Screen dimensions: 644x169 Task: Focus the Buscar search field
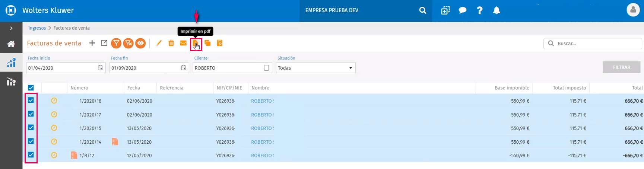pyautogui.click(x=593, y=44)
